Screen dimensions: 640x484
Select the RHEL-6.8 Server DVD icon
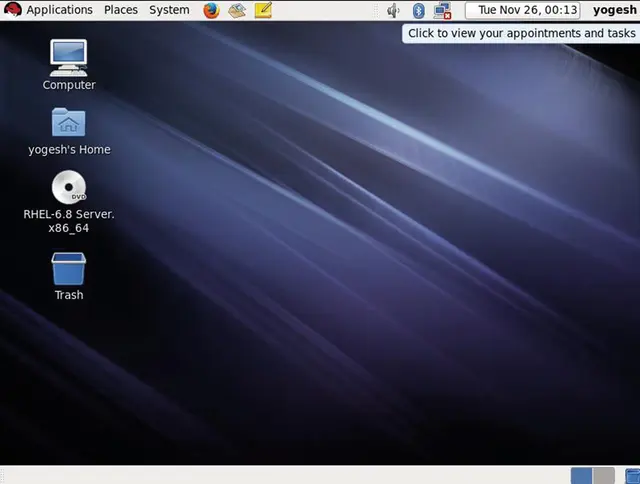point(68,188)
